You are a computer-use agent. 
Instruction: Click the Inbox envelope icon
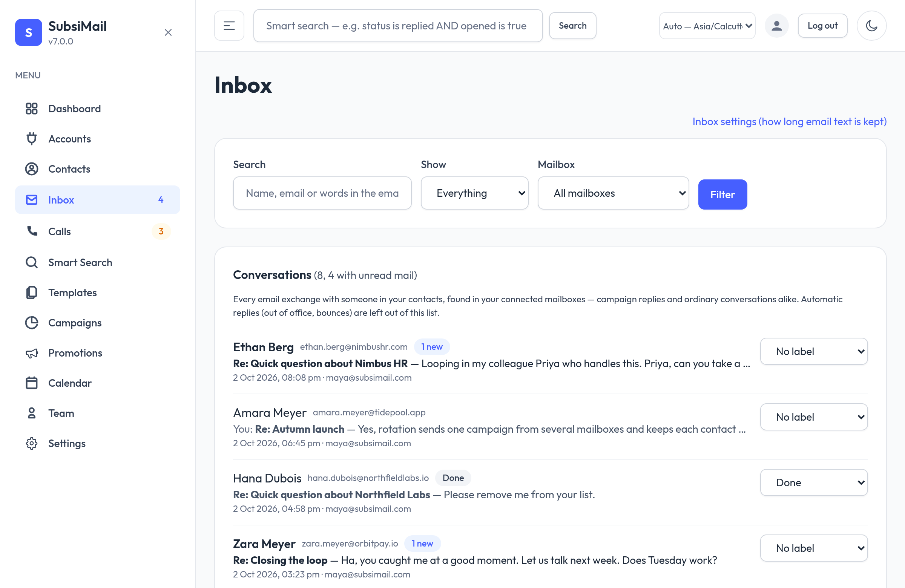32,199
